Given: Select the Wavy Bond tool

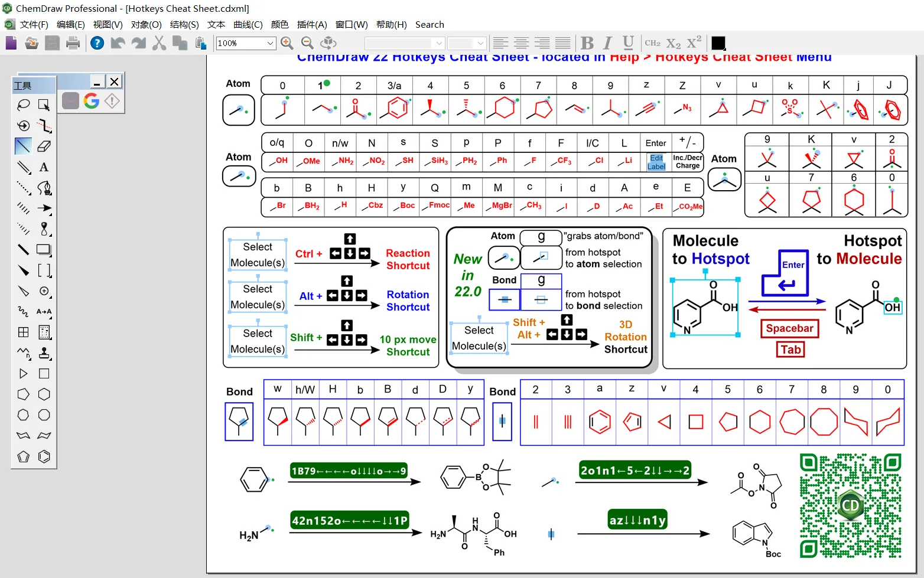Looking at the screenshot, I should 23,311.
